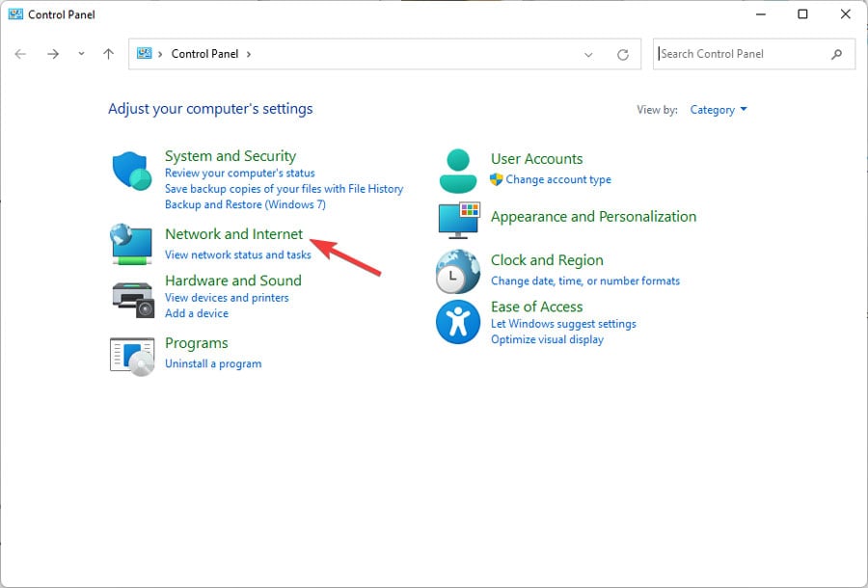Viewport: 868px width, 588px height.
Task: Go forward with the forward arrow
Action: (53, 54)
